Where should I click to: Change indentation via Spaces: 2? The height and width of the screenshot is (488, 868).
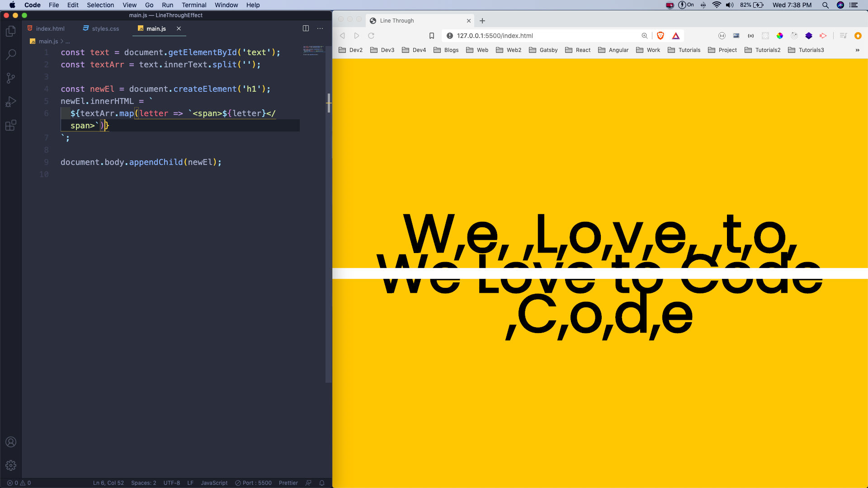click(143, 483)
